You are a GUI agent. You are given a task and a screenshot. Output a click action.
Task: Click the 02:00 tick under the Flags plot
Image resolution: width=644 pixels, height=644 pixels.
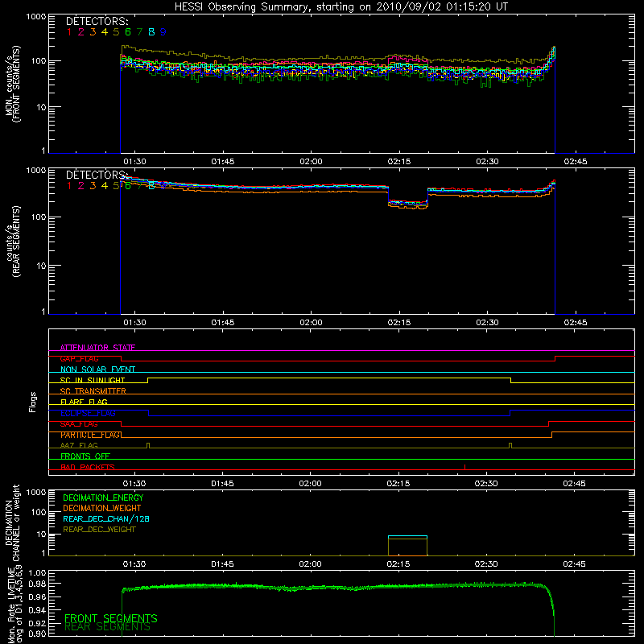pyautogui.click(x=310, y=484)
